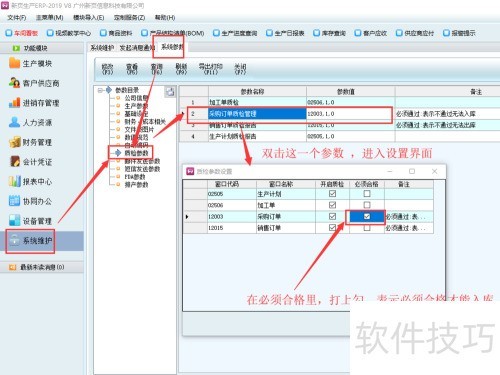Select 生产参数 tree node
The height and width of the screenshot is (375, 500).
tap(136, 106)
